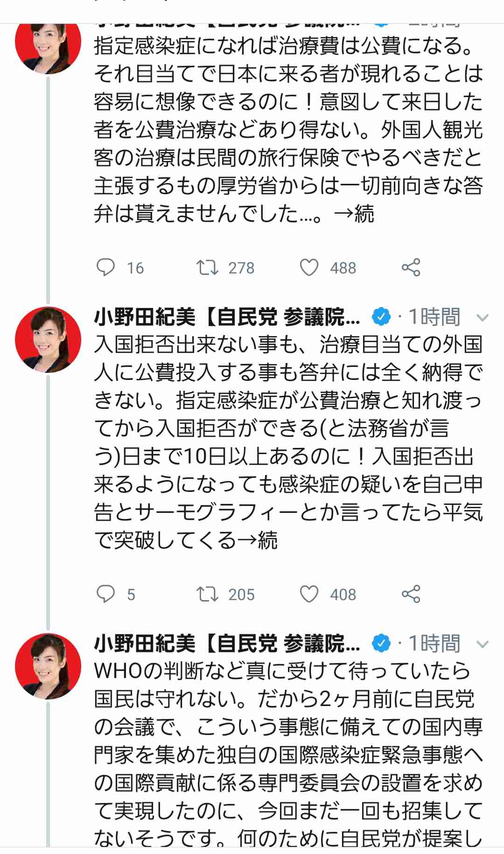Tap avatar beside the 入国拒否 tweet
The image size is (504, 854).
tap(48, 339)
